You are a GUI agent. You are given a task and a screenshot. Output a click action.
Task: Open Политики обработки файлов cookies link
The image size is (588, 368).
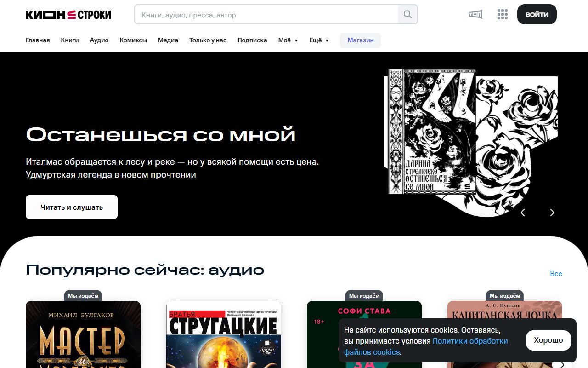click(426, 346)
